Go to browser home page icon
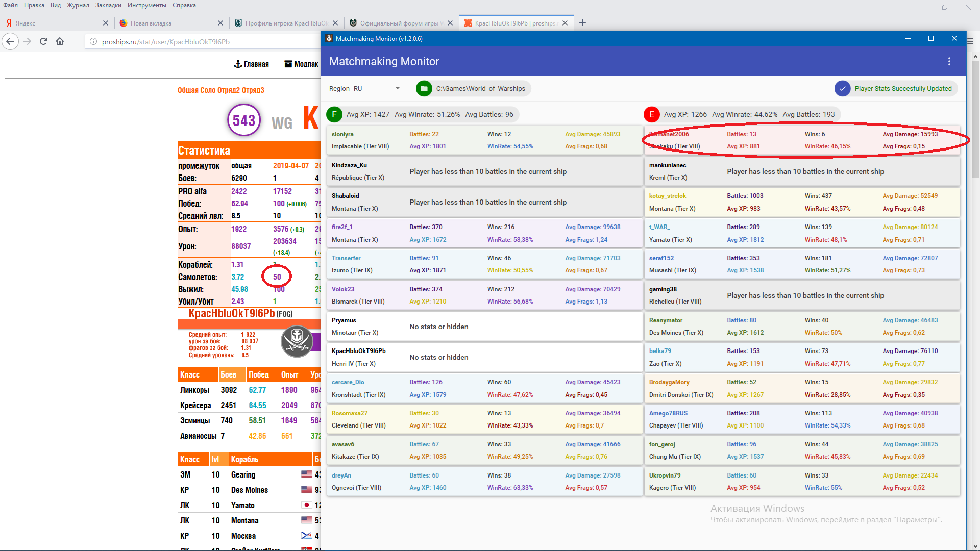Viewport: 980px width, 551px height. [60, 42]
